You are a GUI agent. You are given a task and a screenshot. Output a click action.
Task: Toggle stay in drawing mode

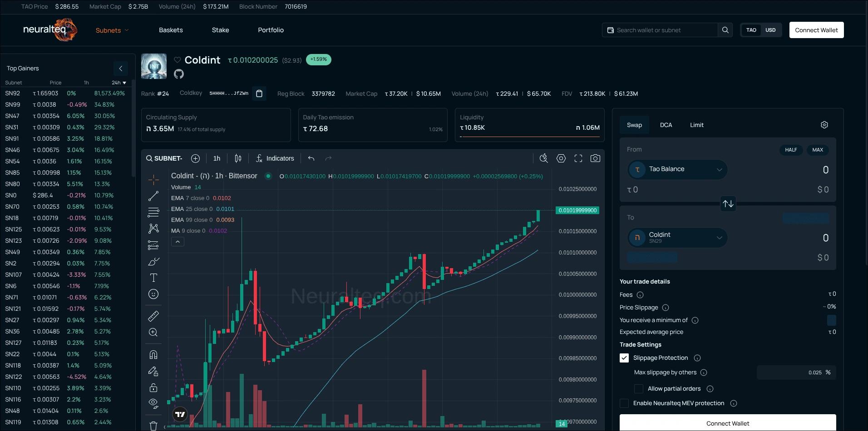tap(153, 372)
